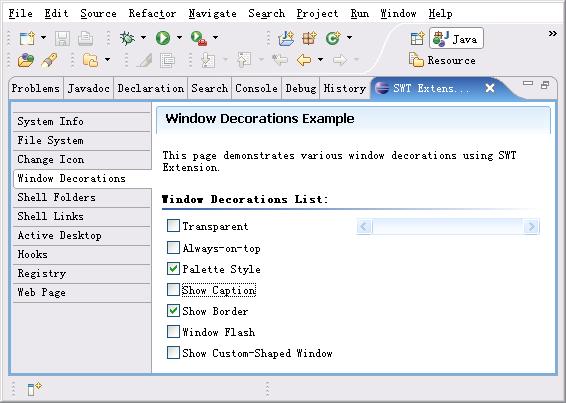
Task: Click the green Run button icon
Action: [x=163, y=38]
